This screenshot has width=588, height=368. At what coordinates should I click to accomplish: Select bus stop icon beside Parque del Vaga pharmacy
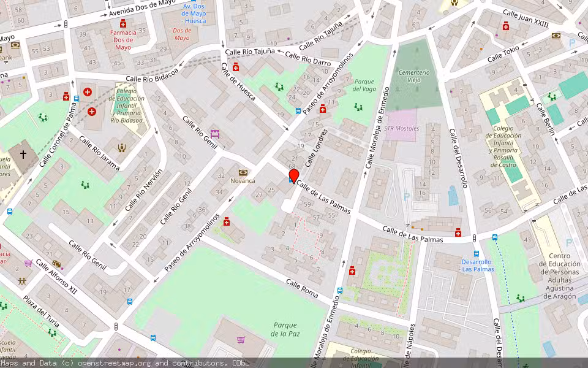(298, 111)
